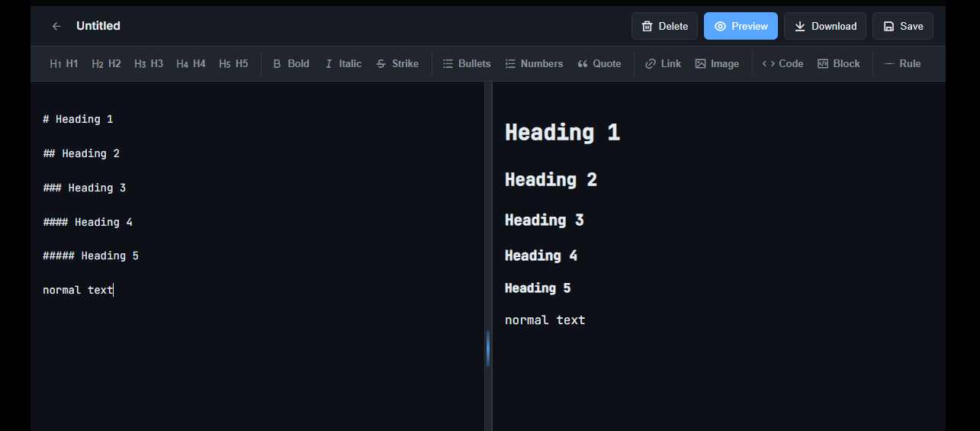The height and width of the screenshot is (431, 980).
Task: Insert an Image
Action: tap(717, 64)
